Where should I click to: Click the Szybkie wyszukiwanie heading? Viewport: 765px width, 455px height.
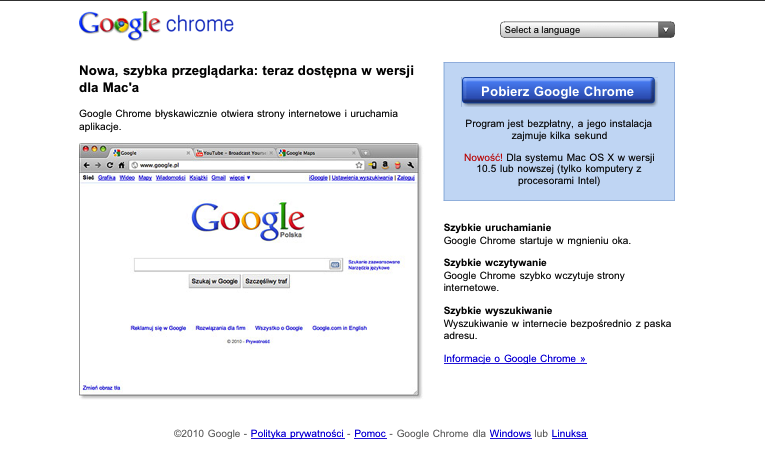498,311
